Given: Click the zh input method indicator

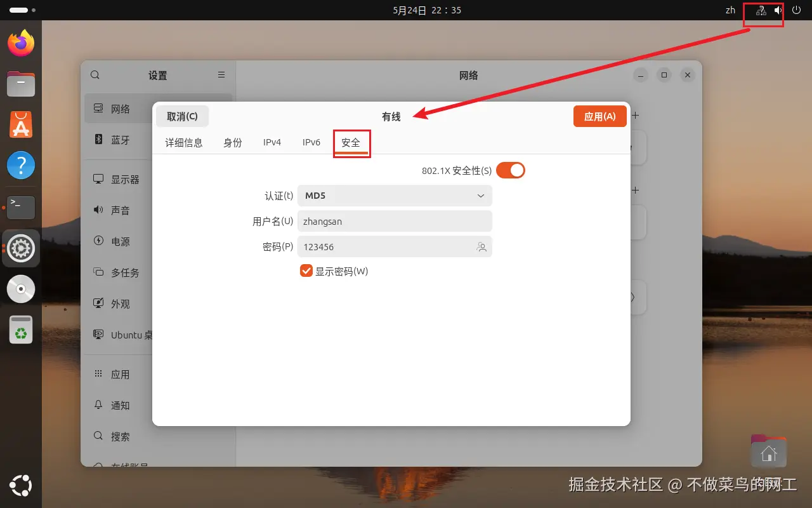Looking at the screenshot, I should (730, 10).
